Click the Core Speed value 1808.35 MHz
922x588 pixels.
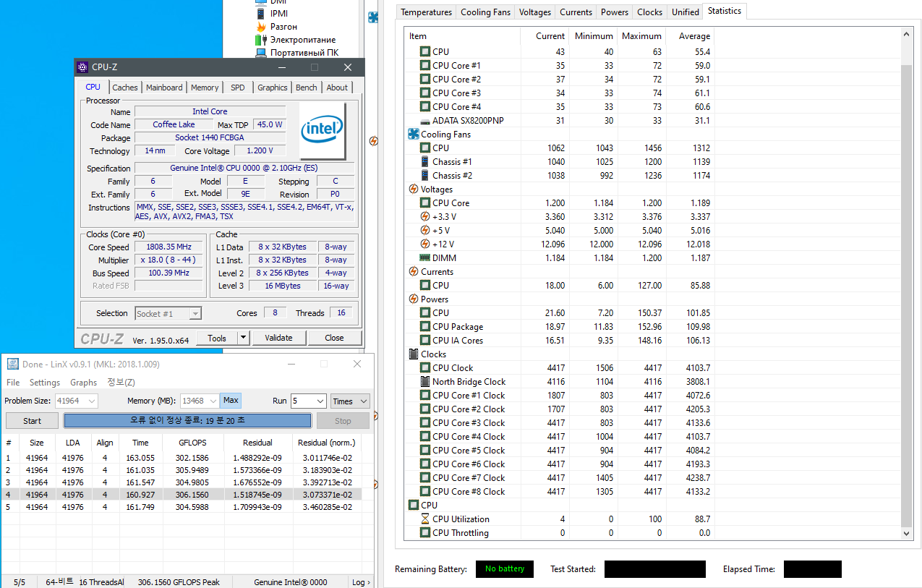[x=169, y=247]
